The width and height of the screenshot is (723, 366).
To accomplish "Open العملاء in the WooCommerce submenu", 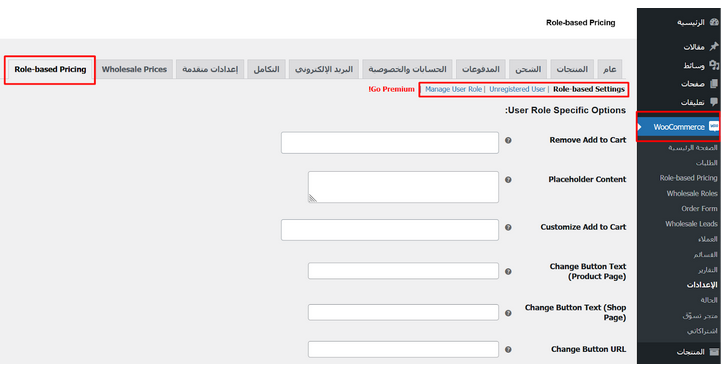I will pos(708,239).
